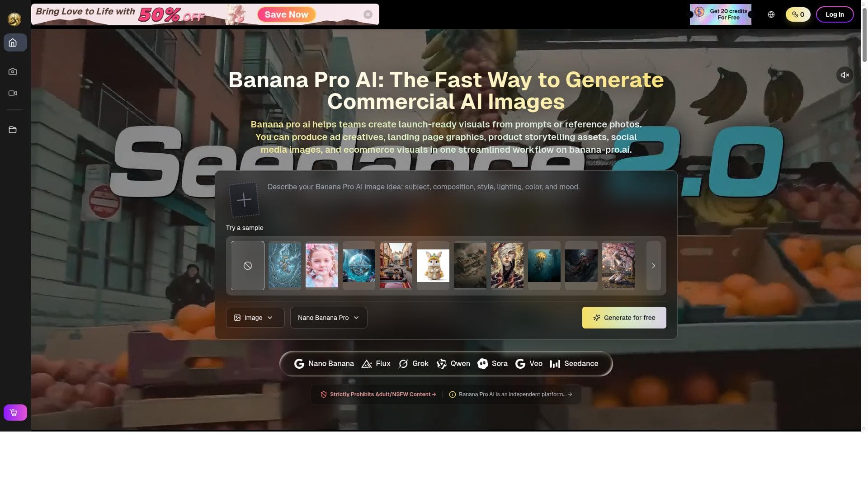Show next samples with right chevron
The height and width of the screenshot is (488, 868).
(x=653, y=266)
